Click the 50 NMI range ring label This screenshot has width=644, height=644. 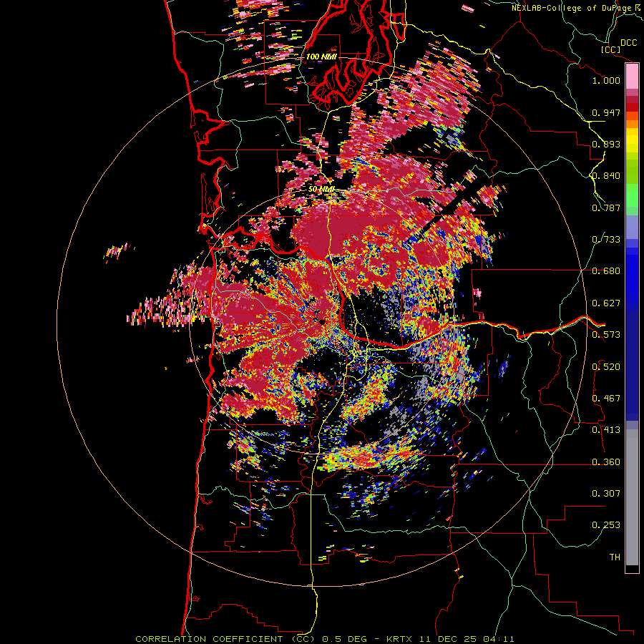321,190
